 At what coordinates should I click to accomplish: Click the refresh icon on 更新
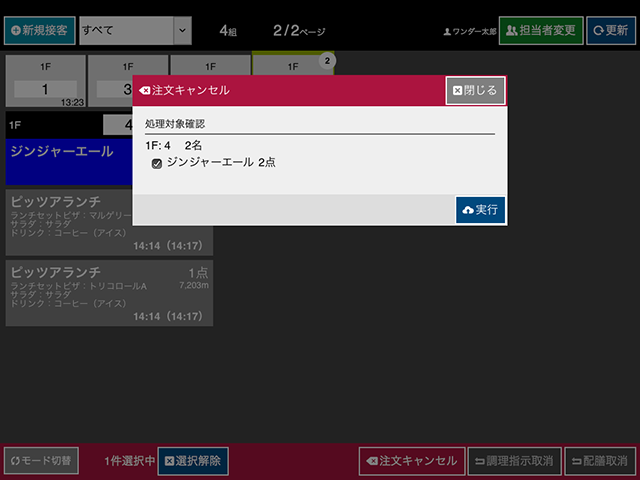click(x=598, y=30)
